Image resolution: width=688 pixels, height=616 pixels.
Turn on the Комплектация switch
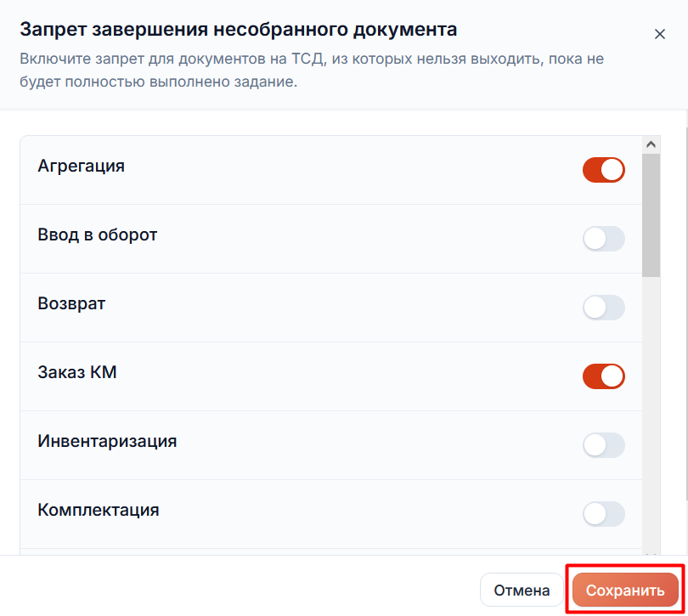[x=604, y=514]
